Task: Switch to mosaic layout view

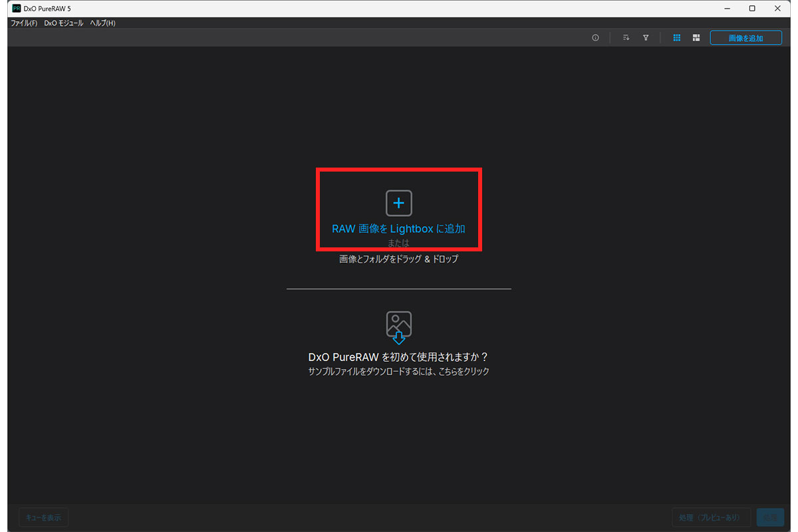Action: [696, 38]
